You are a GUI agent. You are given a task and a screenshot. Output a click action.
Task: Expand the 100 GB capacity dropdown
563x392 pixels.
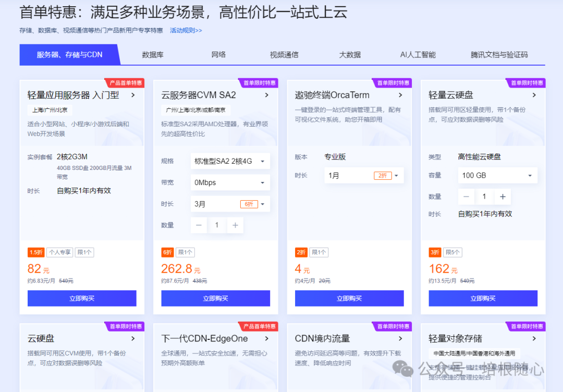pos(498,176)
